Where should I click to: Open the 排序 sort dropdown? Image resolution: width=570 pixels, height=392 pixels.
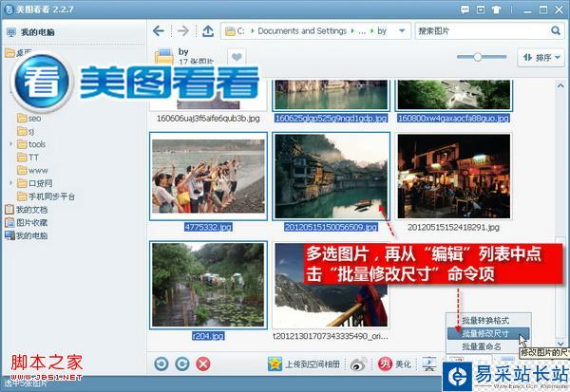coord(541,57)
